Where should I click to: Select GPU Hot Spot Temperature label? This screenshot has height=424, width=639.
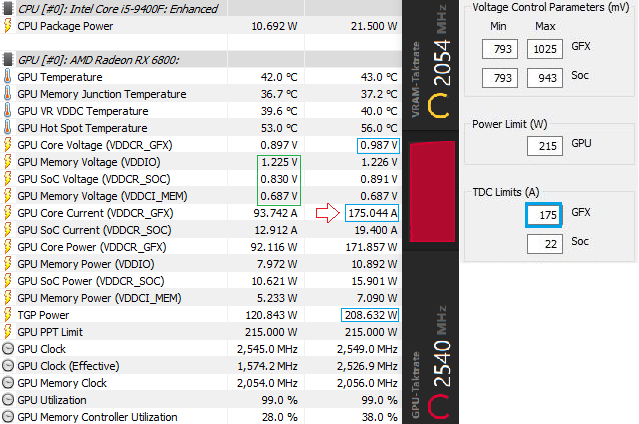[x=82, y=128]
